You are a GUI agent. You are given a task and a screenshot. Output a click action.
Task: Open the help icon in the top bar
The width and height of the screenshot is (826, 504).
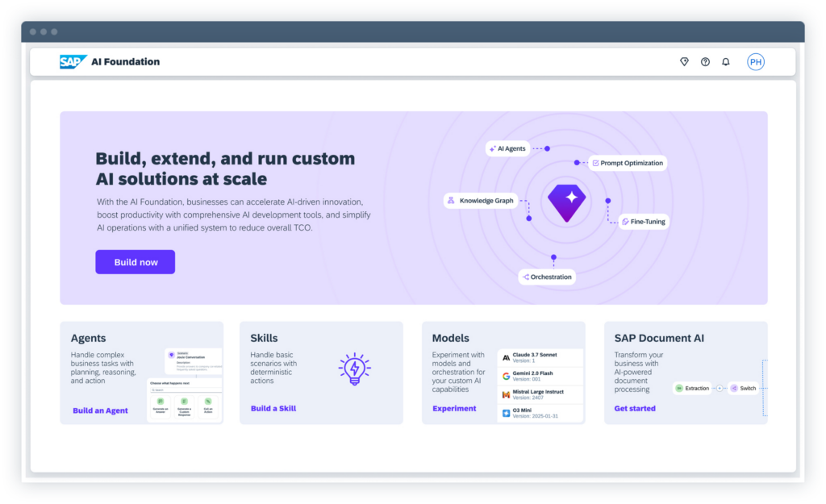coord(705,61)
